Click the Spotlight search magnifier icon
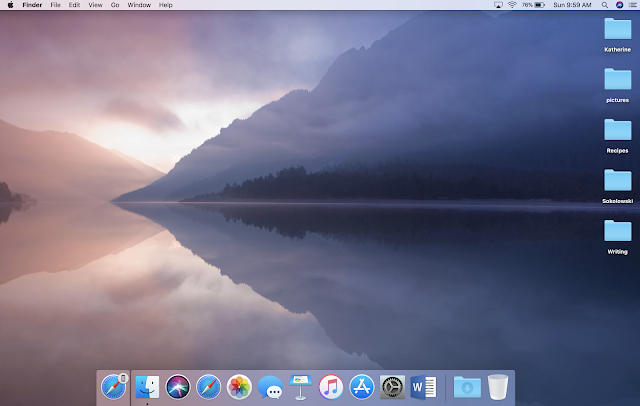This screenshot has width=640, height=406. (605, 5)
